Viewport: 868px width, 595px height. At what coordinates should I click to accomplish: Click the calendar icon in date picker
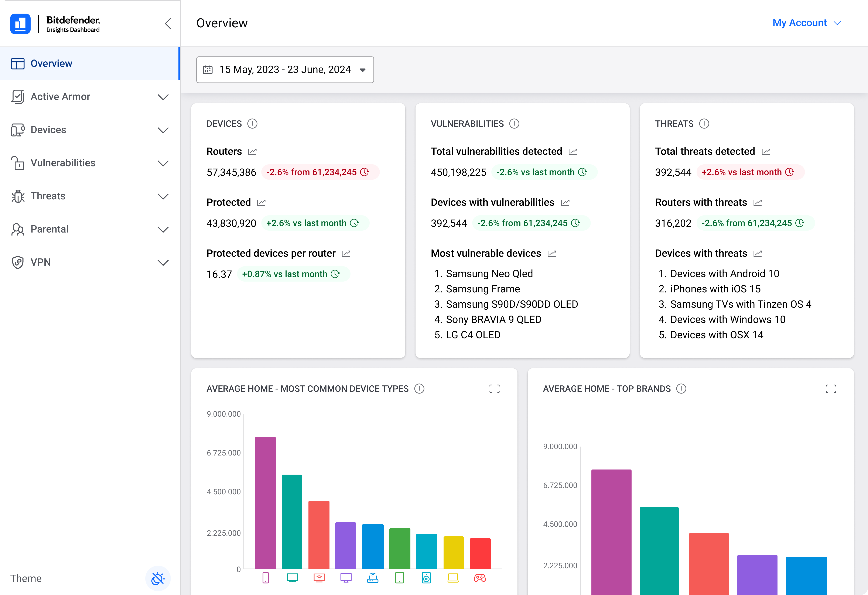(208, 70)
